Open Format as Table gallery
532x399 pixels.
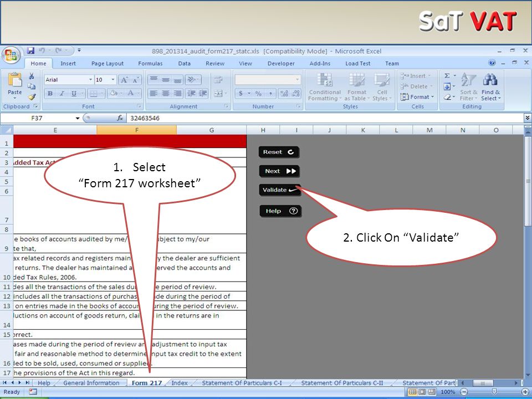tap(357, 87)
